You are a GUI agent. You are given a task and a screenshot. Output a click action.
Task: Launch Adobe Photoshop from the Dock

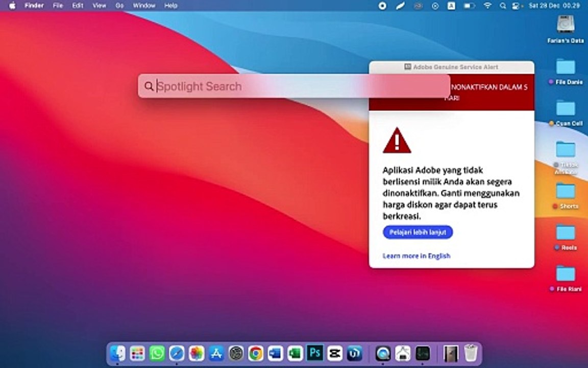tap(315, 353)
